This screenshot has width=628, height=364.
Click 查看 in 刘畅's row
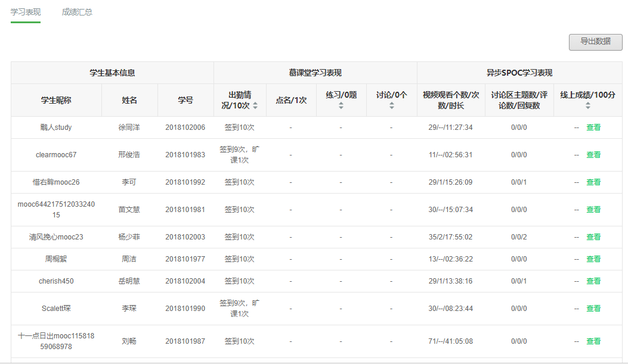[x=593, y=341]
